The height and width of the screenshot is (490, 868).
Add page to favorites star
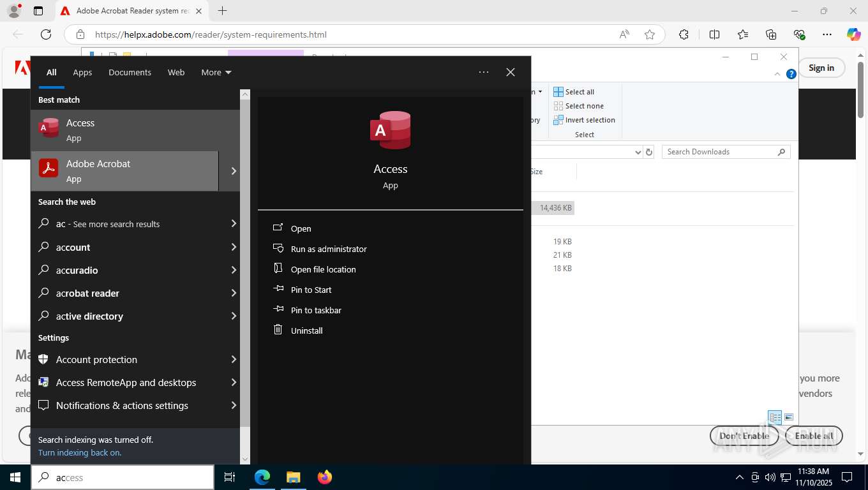click(650, 34)
